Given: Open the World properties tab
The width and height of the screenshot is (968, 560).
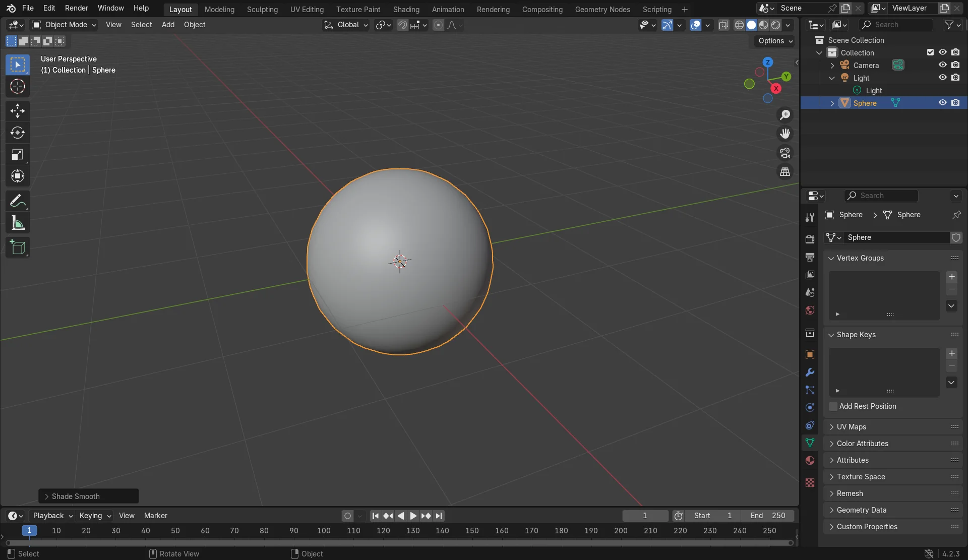Looking at the screenshot, I should pyautogui.click(x=810, y=310).
